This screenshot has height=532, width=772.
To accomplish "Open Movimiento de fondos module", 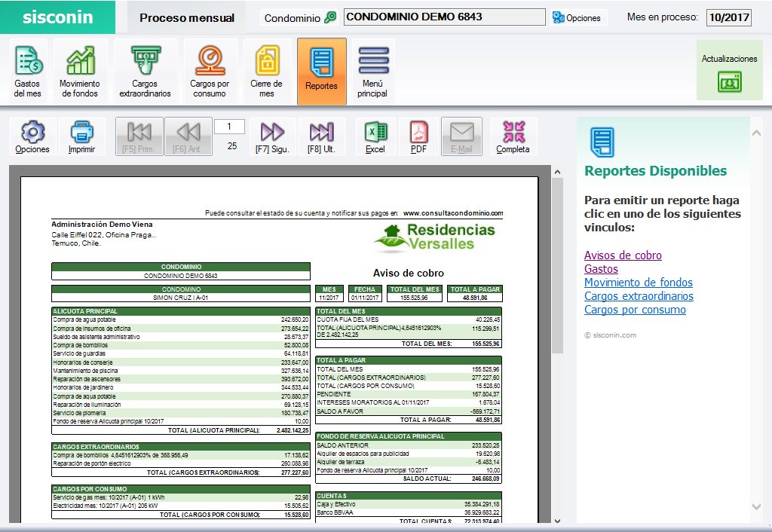I will (80, 72).
